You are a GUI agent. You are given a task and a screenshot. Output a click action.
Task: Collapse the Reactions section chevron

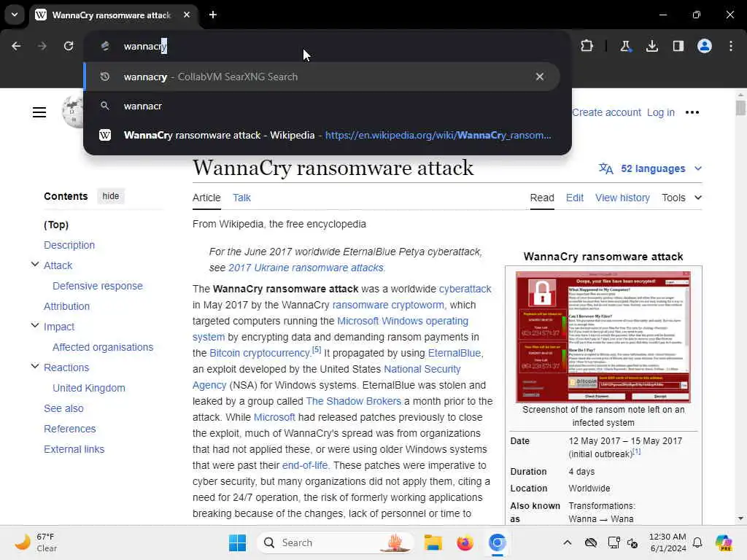tap(35, 367)
